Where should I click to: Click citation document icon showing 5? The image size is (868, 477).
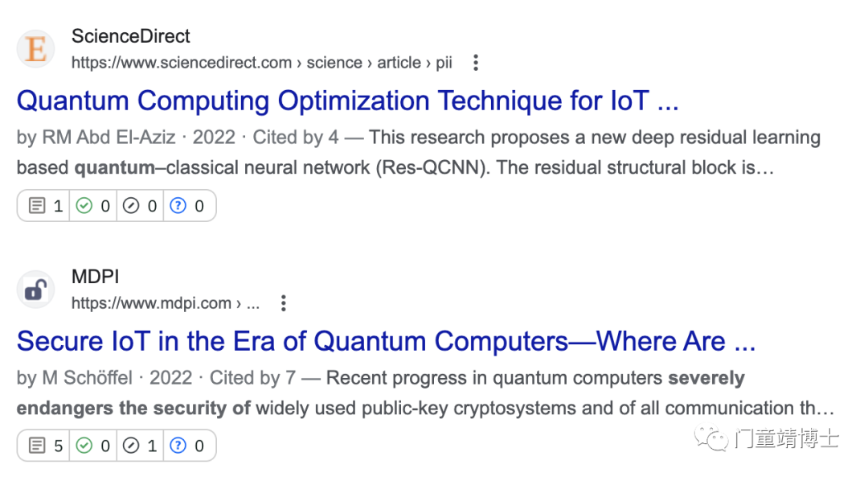point(37,446)
